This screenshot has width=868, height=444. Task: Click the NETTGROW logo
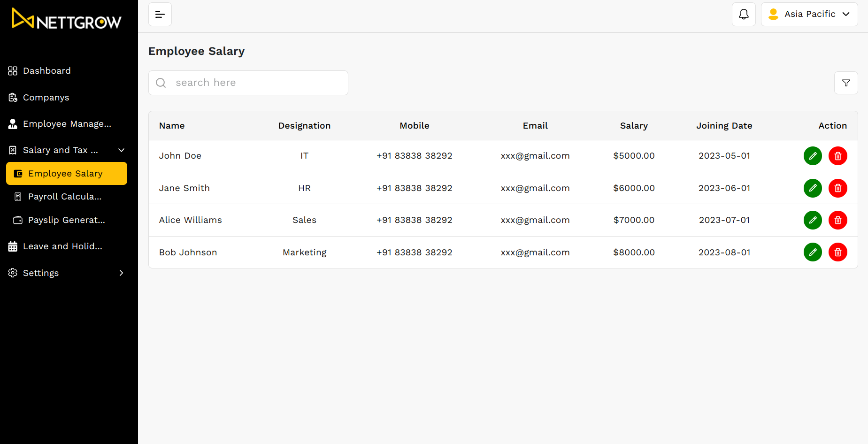point(67,20)
